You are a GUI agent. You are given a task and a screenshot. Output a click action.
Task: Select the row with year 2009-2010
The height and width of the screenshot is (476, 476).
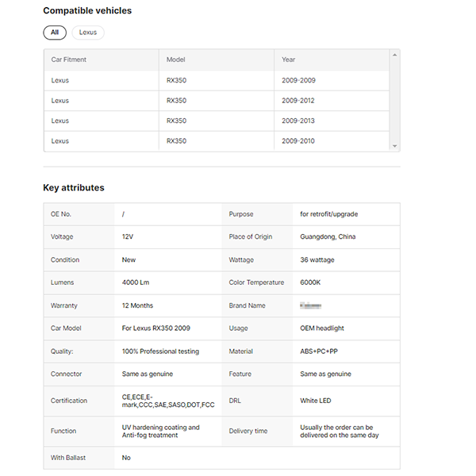click(298, 141)
